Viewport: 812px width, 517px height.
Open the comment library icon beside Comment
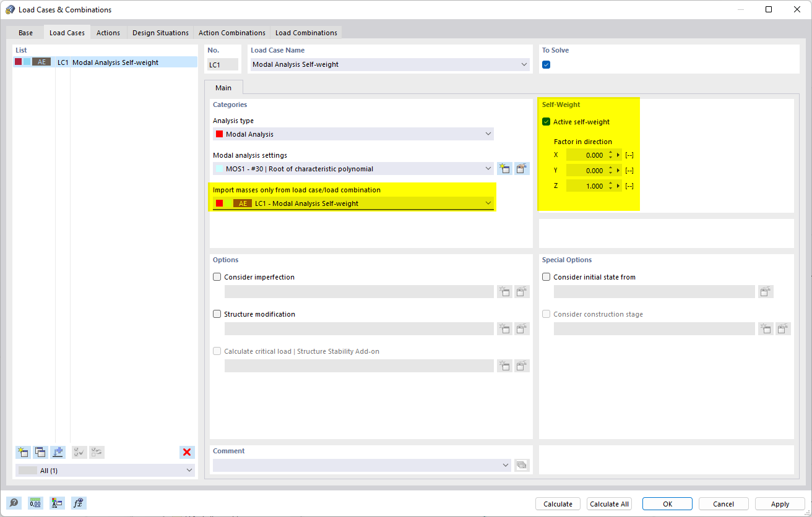(522, 465)
